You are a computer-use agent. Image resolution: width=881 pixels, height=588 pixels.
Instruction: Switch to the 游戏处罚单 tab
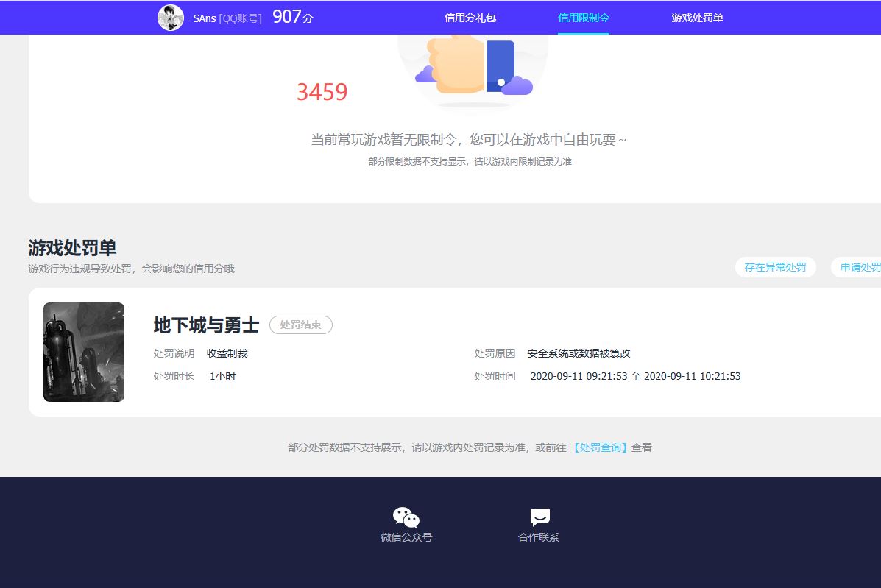pyautogui.click(x=696, y=17)
